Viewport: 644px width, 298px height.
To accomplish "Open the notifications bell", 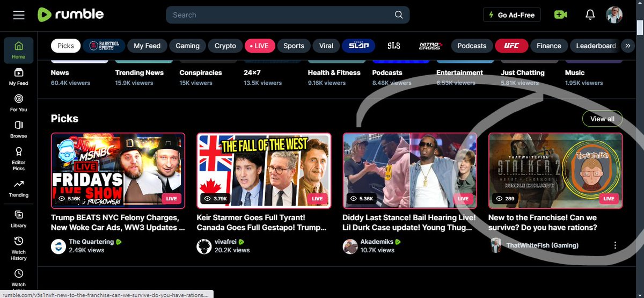I will pyautogui.click(x=590, y=15).
